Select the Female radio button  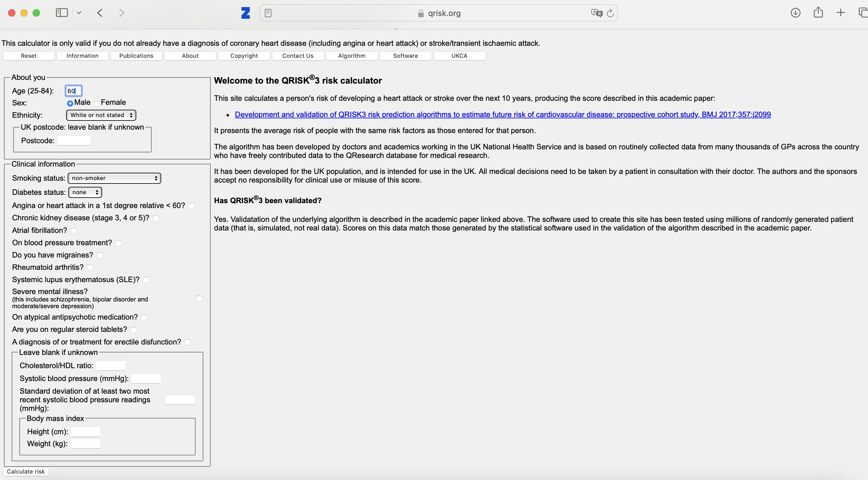tap(97, 103)
